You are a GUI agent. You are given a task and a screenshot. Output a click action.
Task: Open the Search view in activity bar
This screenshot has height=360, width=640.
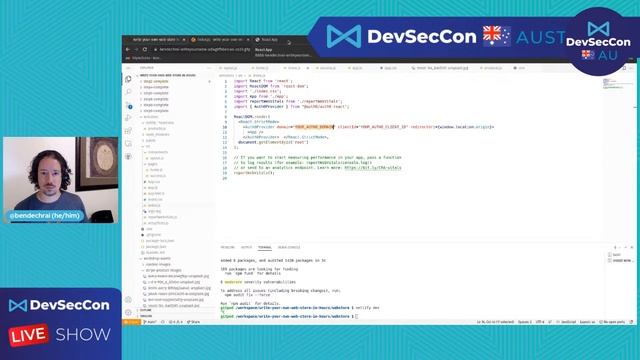(128, 92)
